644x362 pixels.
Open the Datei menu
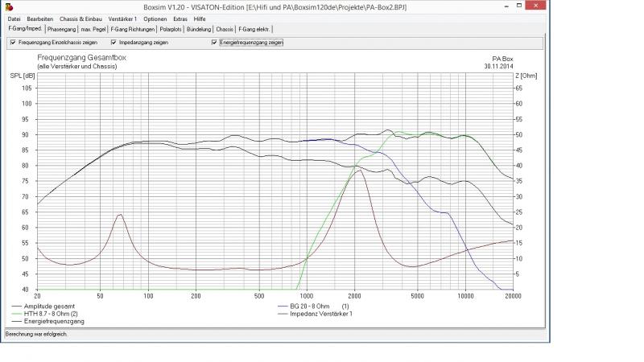tap(14, 19)
